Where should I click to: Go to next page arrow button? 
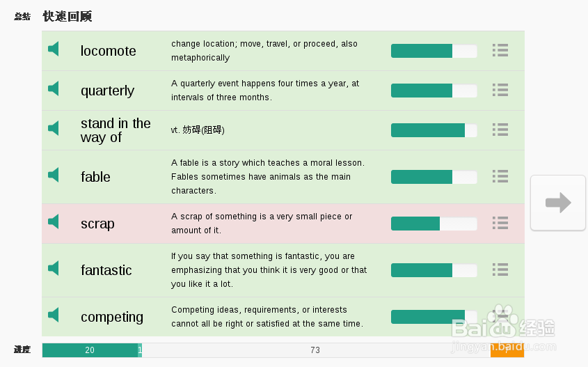[x=557, y=203]
